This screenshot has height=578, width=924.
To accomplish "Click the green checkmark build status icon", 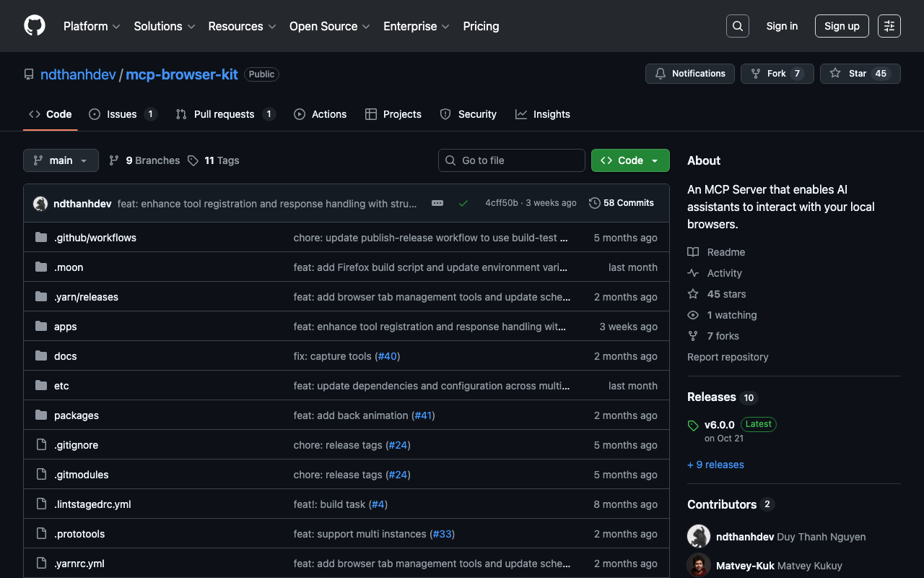I will coord(463,203).
